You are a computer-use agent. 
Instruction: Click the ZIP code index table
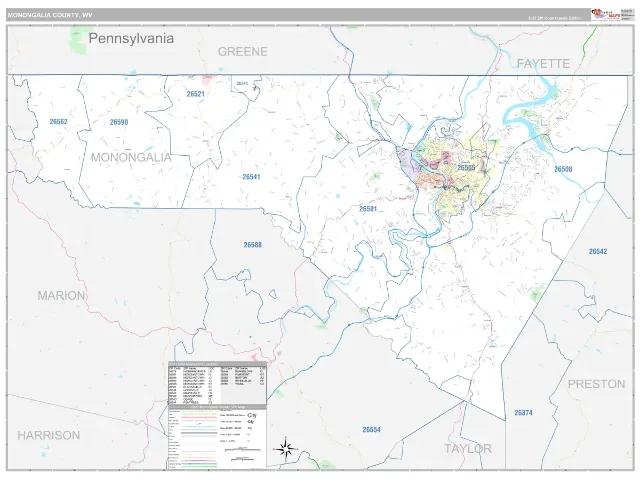point(217,383)
